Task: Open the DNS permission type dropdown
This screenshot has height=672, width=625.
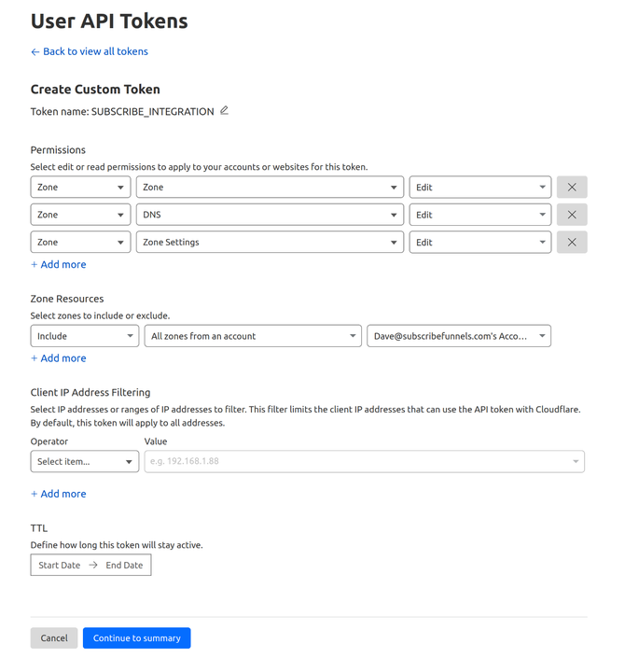Action: click(270, 215)
